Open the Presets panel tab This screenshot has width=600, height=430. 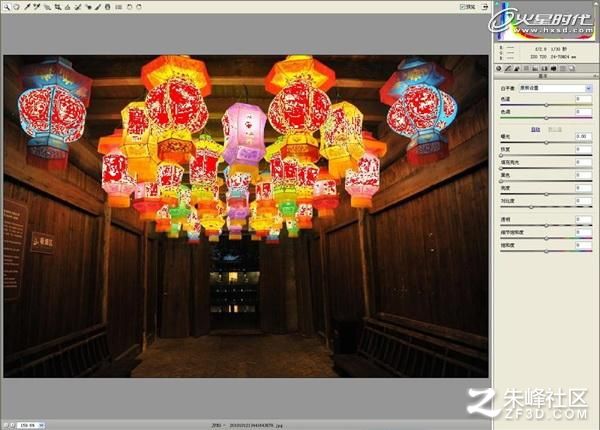tap(562, 68)
